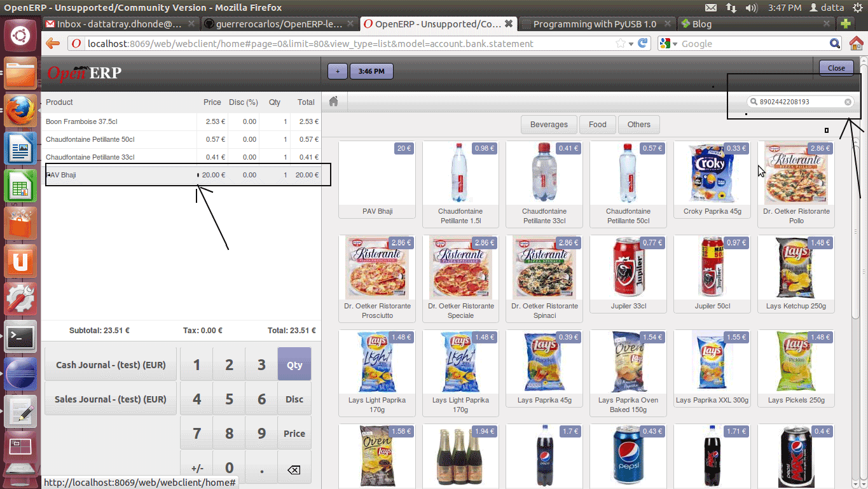Add Croky Paprika 45g product
The image size is (868, 489).
click(x=712, y=179)
